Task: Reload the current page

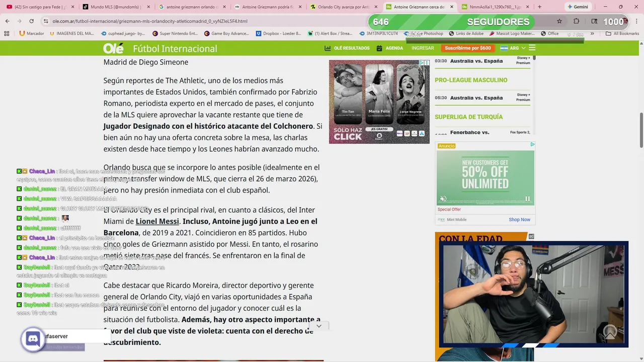Action: point(31,21)
